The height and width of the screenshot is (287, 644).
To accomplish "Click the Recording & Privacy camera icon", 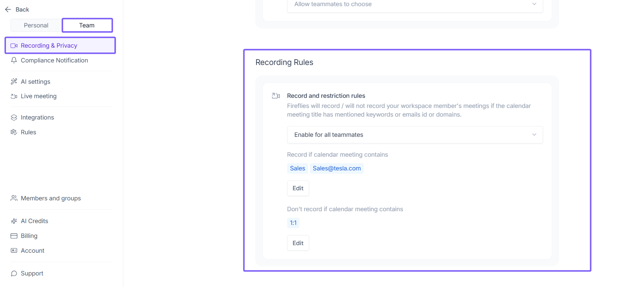I will pos(14,46).
